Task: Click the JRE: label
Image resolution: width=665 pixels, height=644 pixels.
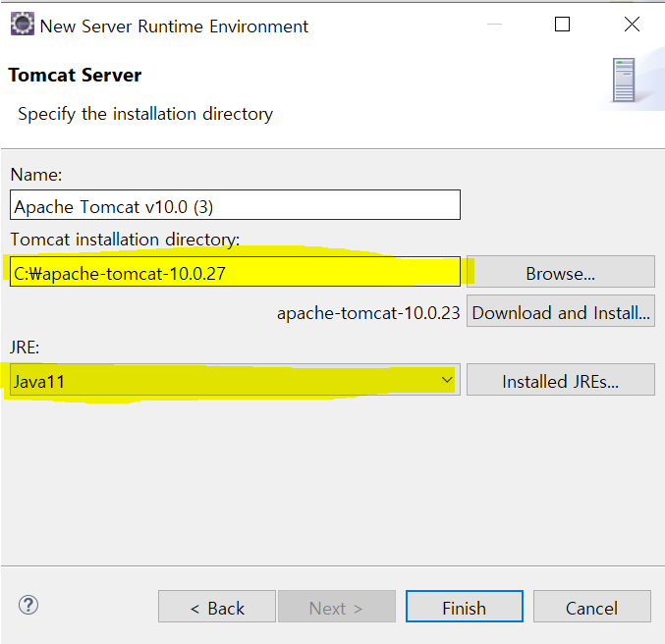Action: pyautogui.click(x=25, y=348)
